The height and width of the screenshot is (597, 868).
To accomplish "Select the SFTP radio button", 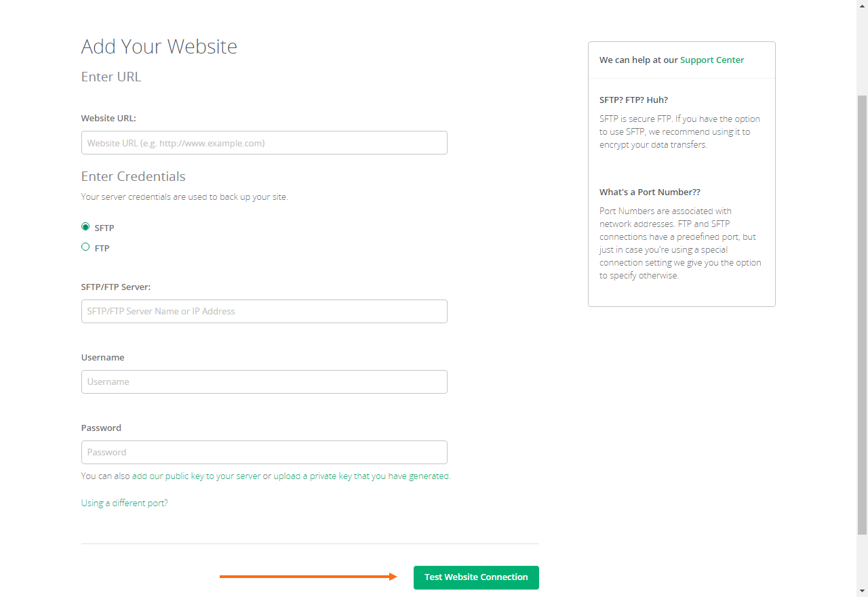I will click(85, 227).
